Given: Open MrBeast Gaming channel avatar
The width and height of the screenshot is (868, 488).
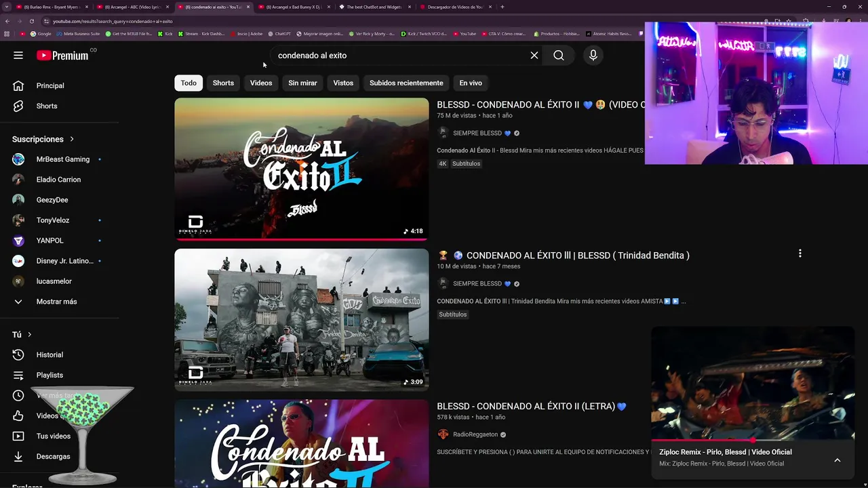Looking at the screenshot, I should [x=18, y=159].
